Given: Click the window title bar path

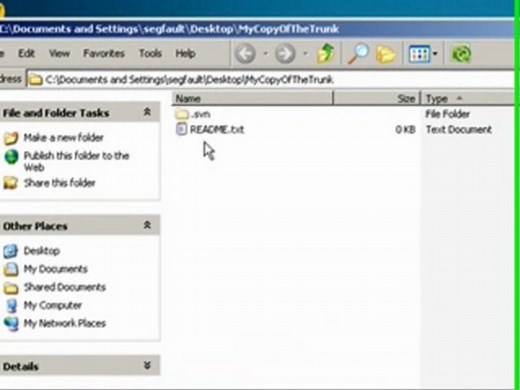Looking at the screenshot, I should pyautogui.click(x=169, y=29).
